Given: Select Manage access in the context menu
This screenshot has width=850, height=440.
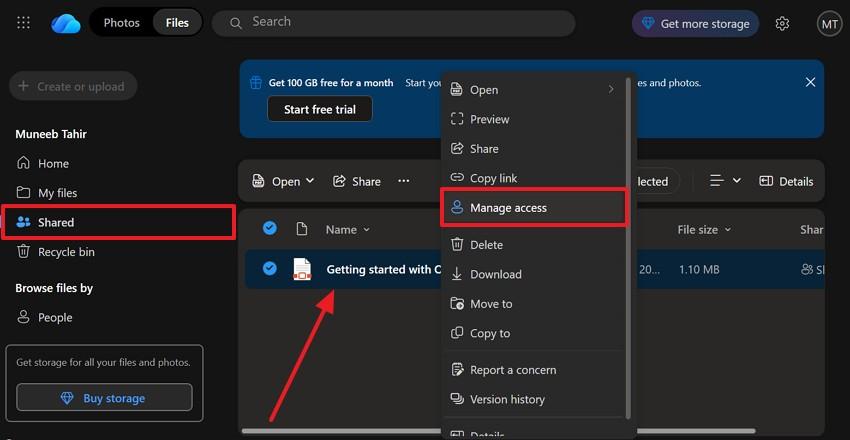Looking at the screenshot, I should pyautogui.click(x=533, y=207).
